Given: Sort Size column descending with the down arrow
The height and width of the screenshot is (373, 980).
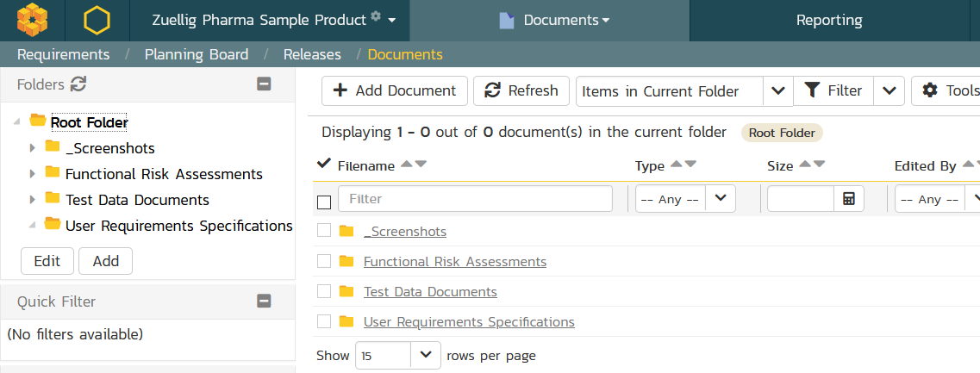Looking at the screenshot, I should 819,165.
